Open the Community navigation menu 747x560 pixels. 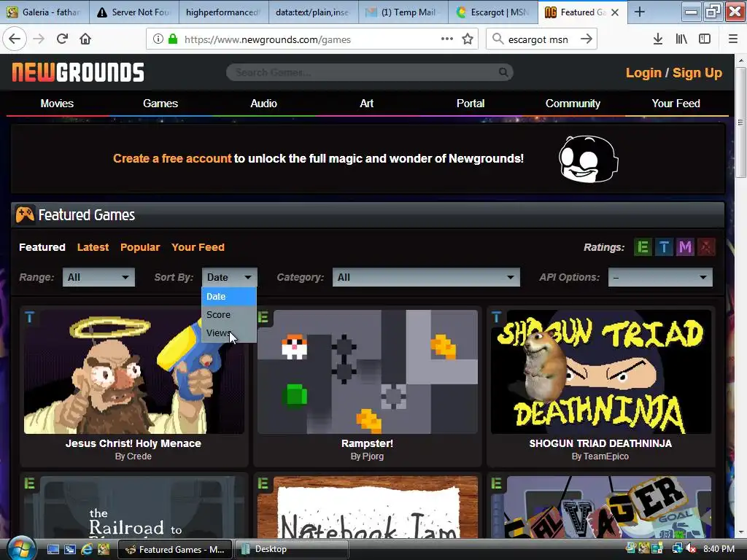(573, 104)
